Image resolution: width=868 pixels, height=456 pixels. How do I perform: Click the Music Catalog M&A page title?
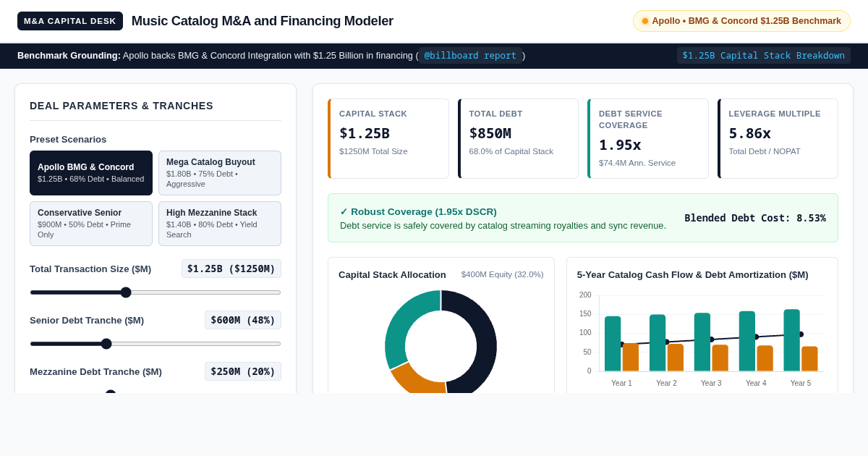(263, 21)
